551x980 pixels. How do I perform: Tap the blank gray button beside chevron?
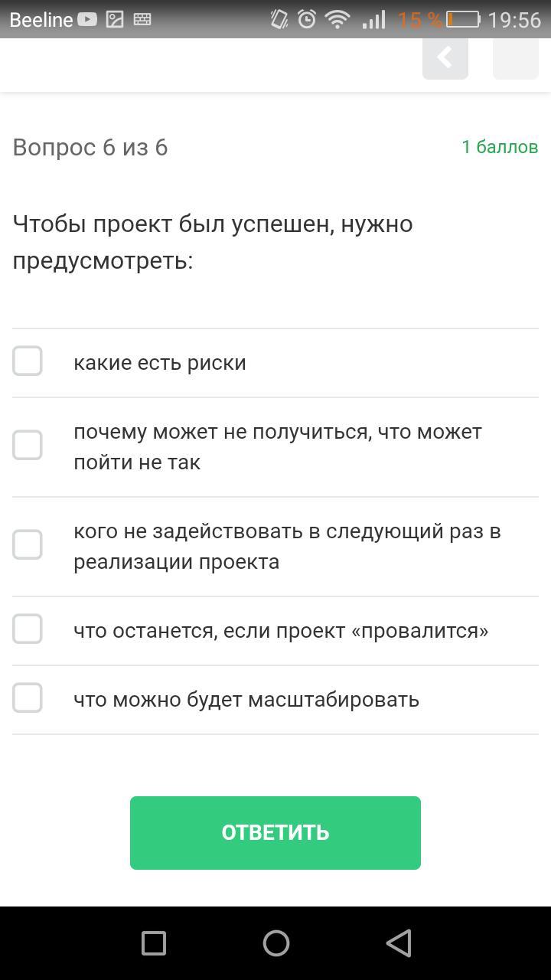[516, 58]
